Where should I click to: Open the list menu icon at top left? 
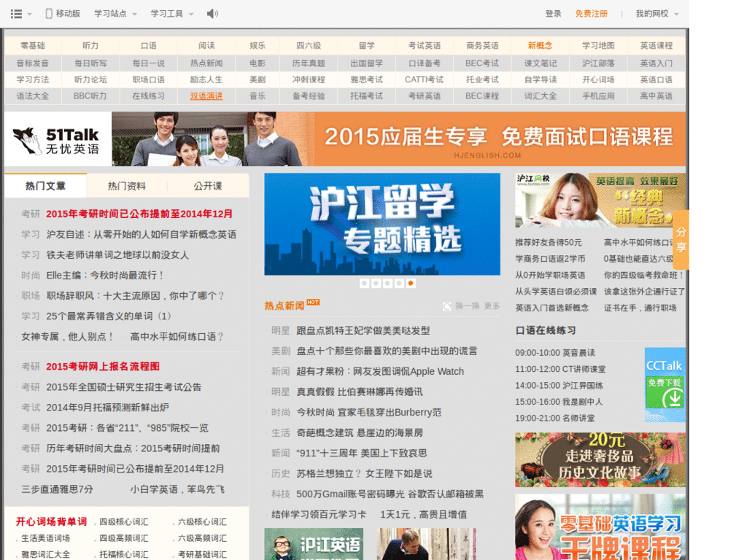16,14
